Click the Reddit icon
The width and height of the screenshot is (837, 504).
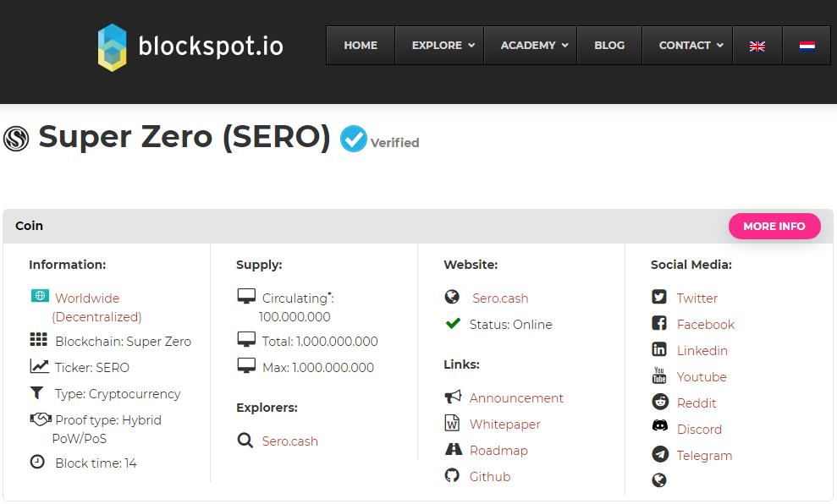(660, 401)
